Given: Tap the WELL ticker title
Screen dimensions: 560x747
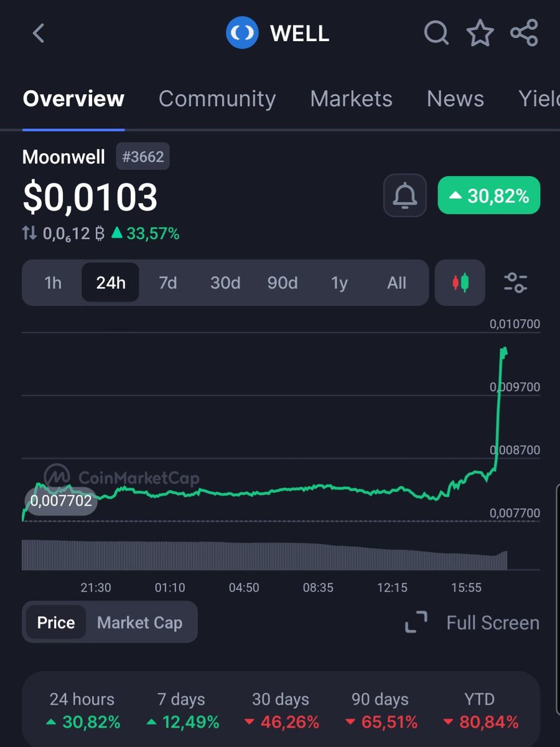Looking at the screenshot, I should (299, 34).
